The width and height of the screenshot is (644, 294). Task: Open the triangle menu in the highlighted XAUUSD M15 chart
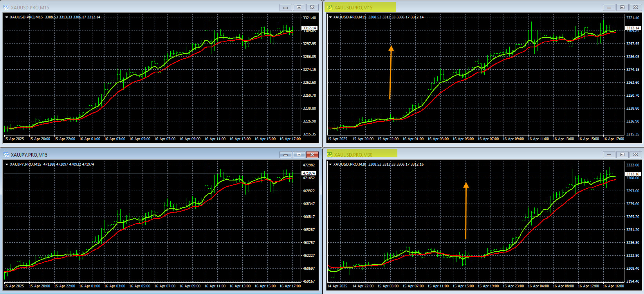click(330, 17)
